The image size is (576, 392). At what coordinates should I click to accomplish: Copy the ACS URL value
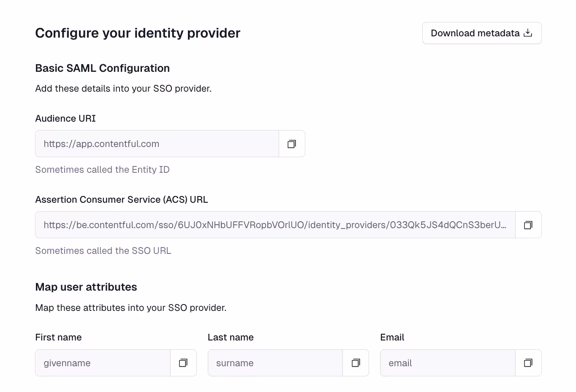[528, 225]
